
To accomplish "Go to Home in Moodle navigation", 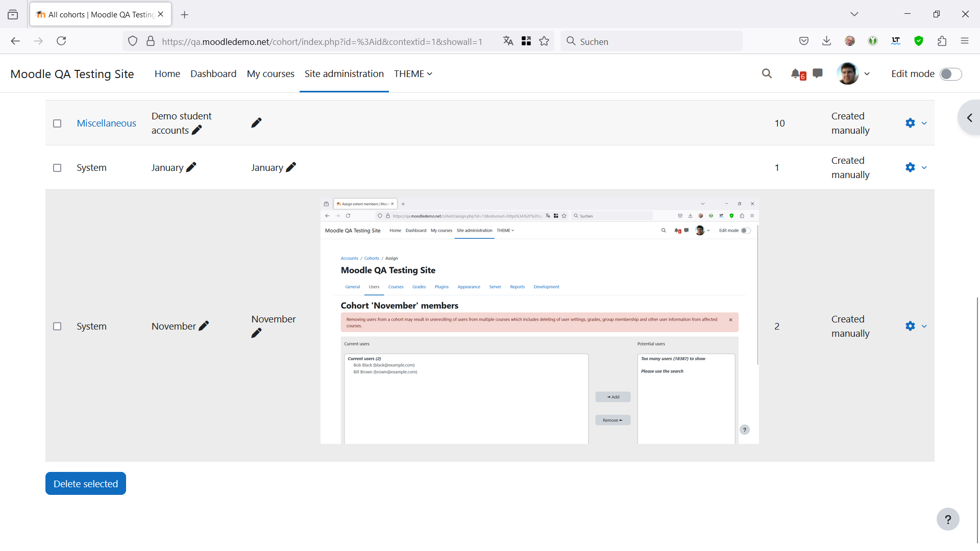I will coord(167,74).
